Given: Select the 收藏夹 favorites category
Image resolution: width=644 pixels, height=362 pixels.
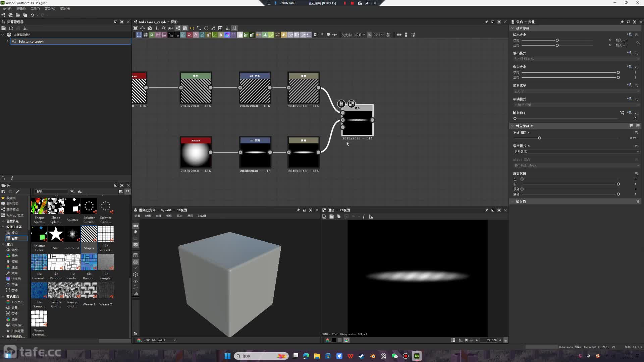Looking at the screenshot, I should [x=11, y=198].
